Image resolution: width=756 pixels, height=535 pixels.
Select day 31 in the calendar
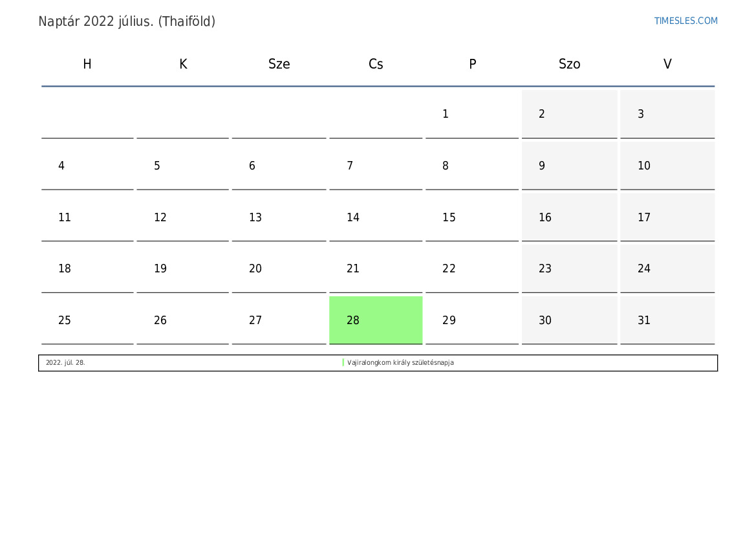[x=667, y=320]
